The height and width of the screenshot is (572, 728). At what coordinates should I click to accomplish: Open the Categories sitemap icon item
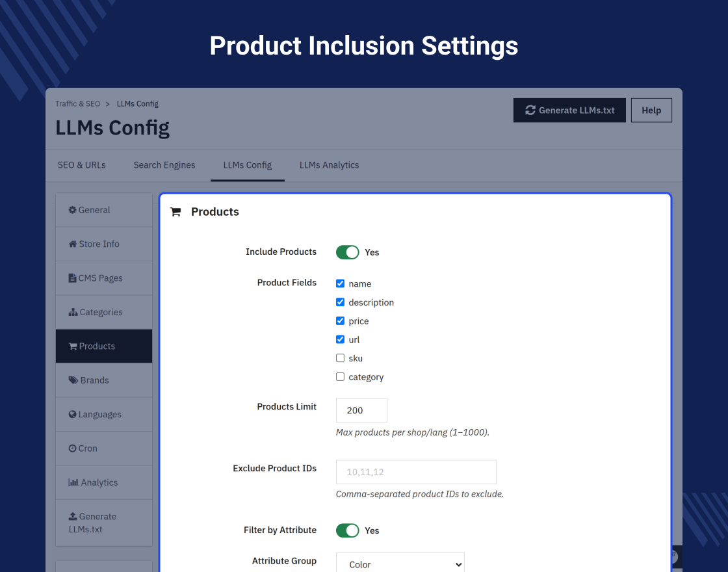pos(104,312)
